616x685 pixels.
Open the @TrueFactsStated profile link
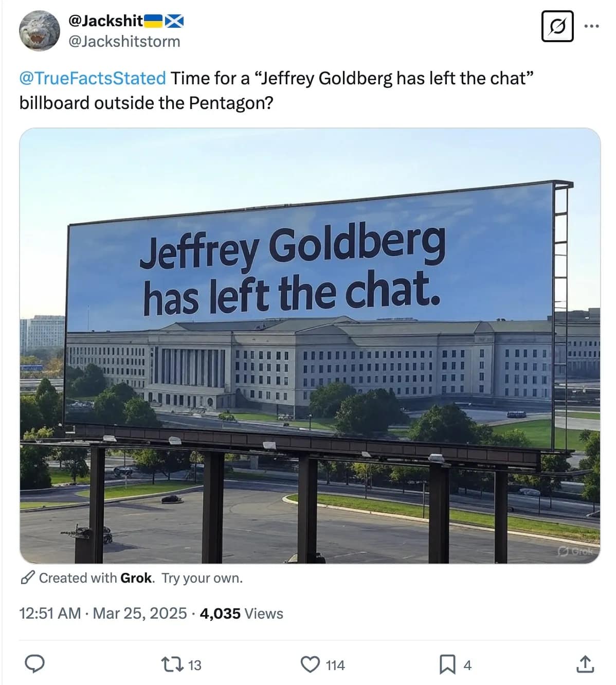(89, 78)
